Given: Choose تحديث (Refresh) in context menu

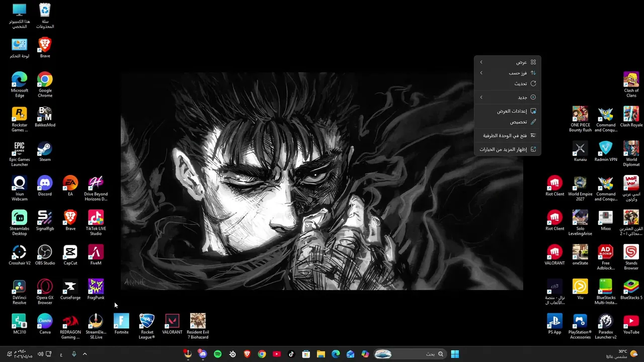Looking at the screenshot, I should pyautogui.click(x=507, y=83).
